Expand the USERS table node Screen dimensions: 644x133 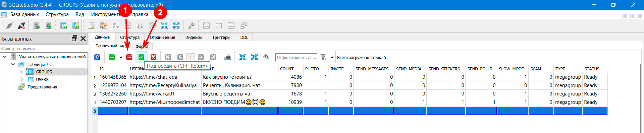click(x=21, y=79)
